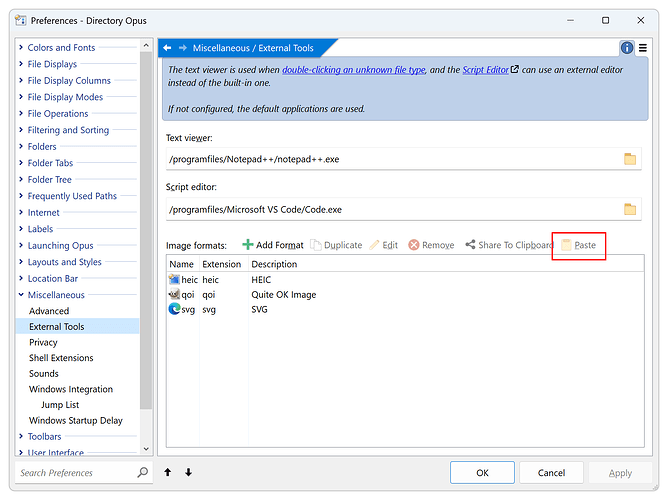The width and height of the screenshot is (667, 500).
Task: Expand the Colors and Fonts category
Action: 21,48
